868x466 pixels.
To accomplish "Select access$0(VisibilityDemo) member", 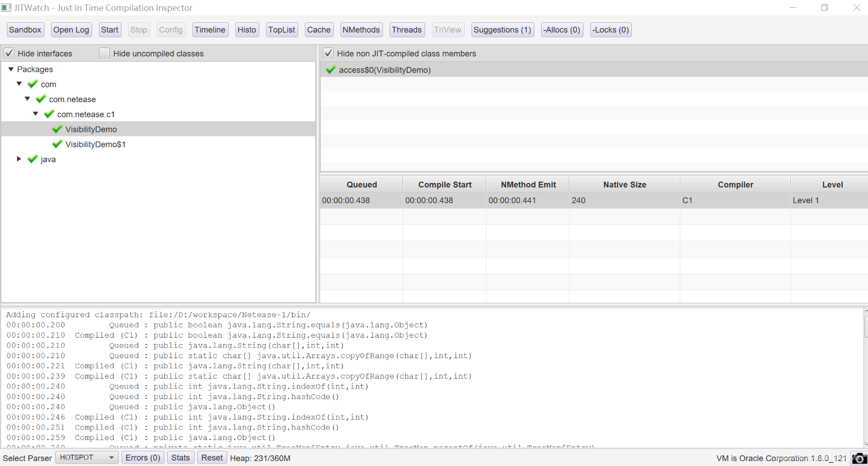I will [x=594, y=70].
